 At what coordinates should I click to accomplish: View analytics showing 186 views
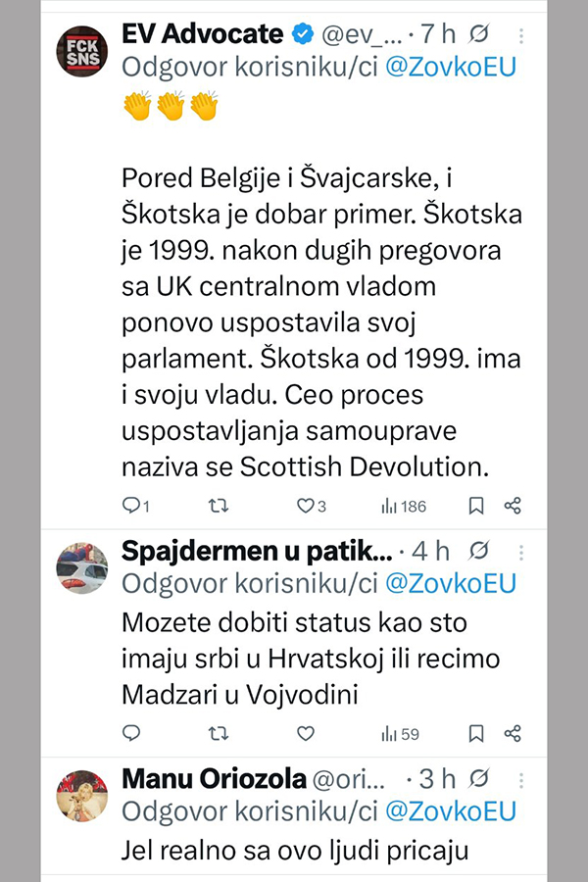click(403, 506)
